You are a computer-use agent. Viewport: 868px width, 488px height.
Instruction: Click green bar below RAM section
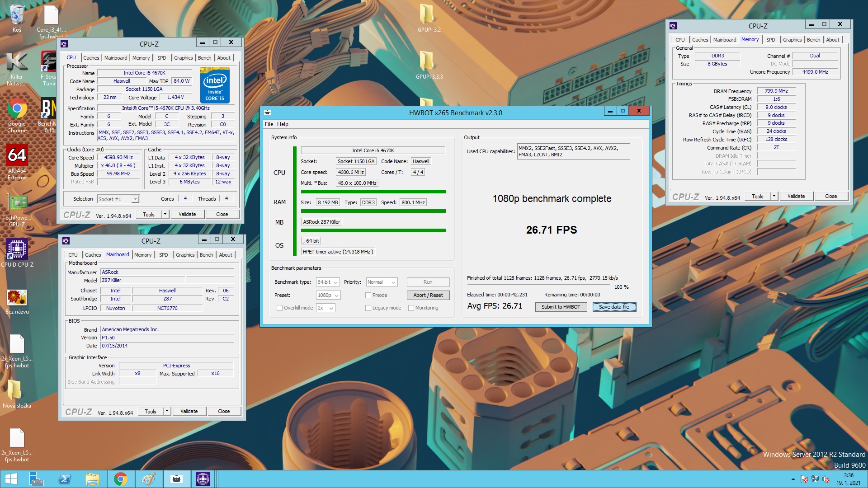[x=373, y=211]
